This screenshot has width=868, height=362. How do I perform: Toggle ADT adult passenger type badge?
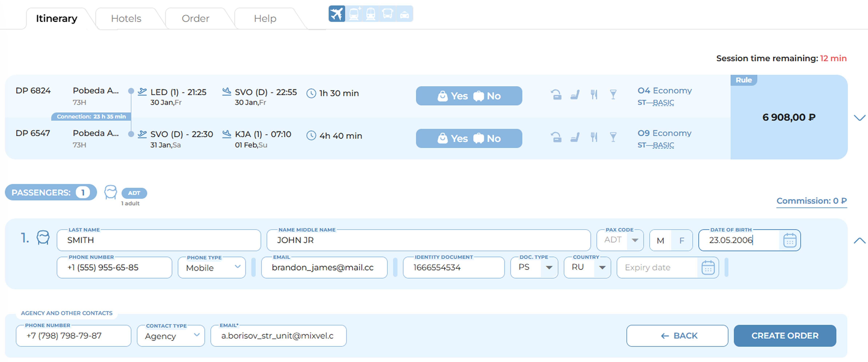tap(134, 193)
